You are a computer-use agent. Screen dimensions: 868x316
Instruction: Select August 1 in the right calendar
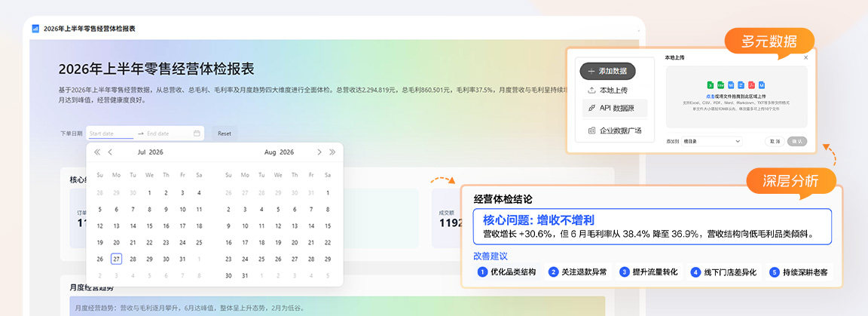click(328, 193)
